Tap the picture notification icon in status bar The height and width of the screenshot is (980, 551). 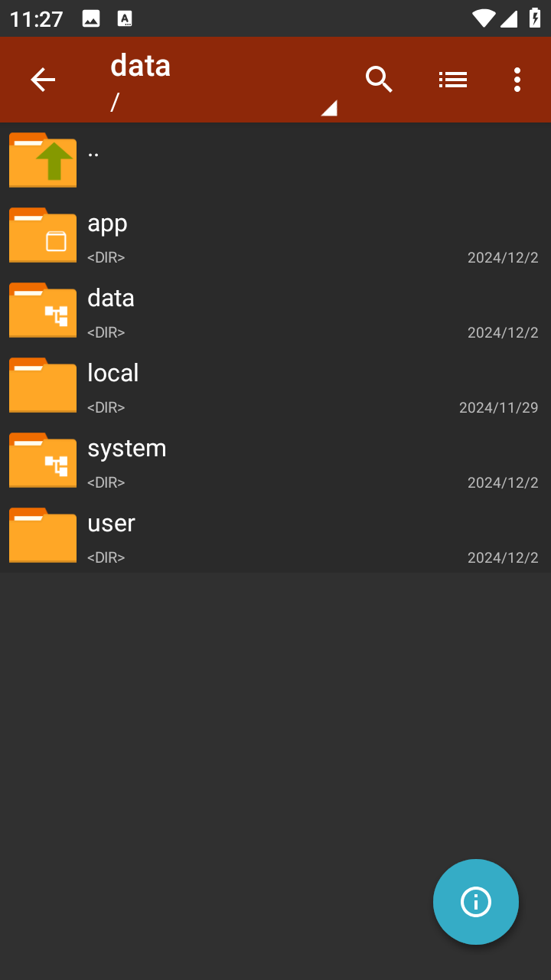(91, 19)
